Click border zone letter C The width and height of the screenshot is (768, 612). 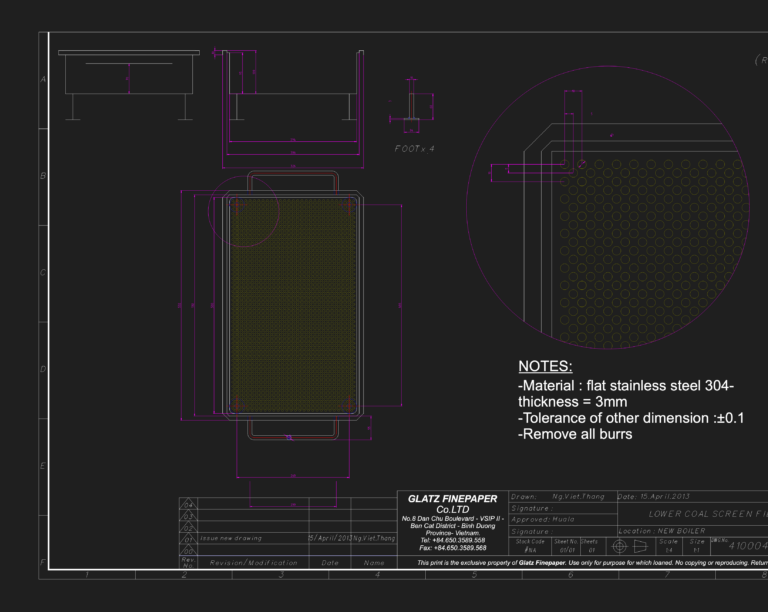point(43,272)
